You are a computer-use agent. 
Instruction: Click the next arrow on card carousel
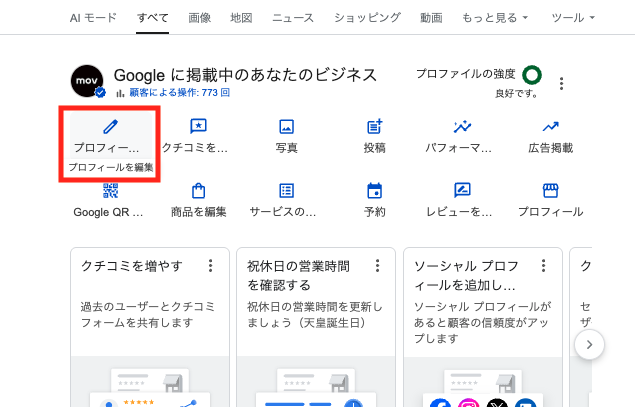point(589,345)
